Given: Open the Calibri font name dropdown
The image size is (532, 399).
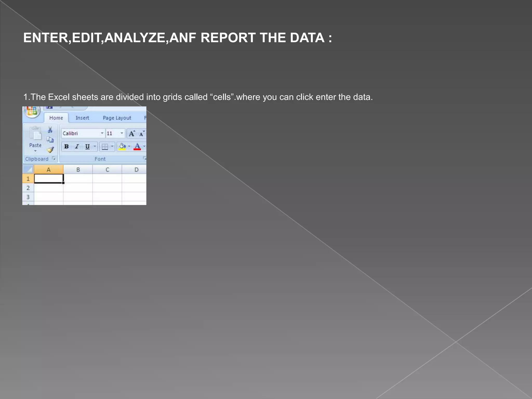Looking at the screenshot, I should tap(102, 133).
